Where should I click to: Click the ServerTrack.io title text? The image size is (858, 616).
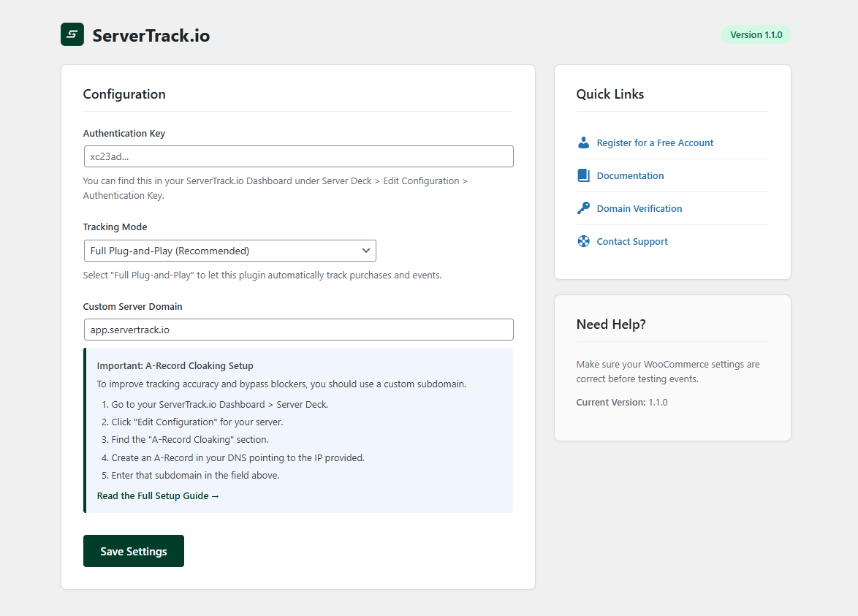[151, 36]
